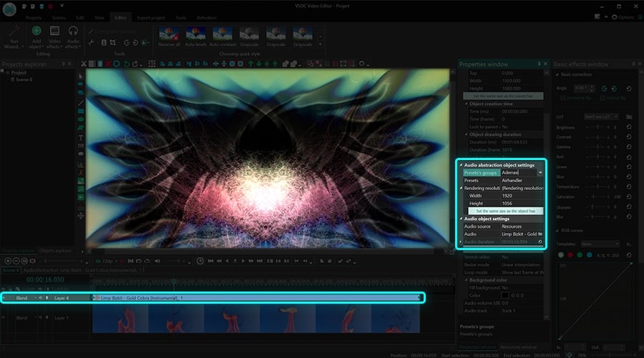Reset Saturation with its reset icon
The image size is (644, 358).
tap(629, 197)
